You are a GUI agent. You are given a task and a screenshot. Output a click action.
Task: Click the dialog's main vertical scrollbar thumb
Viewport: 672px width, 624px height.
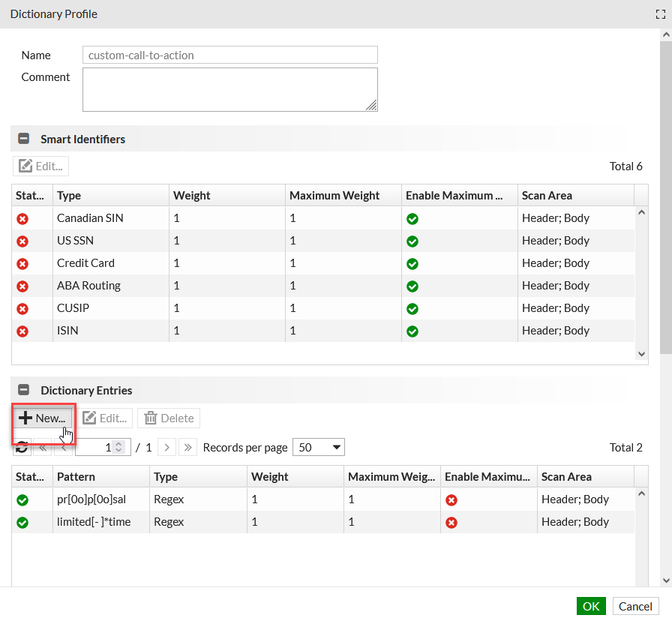tap(666, 197)
